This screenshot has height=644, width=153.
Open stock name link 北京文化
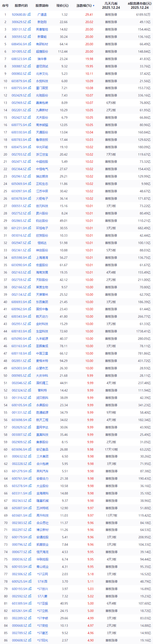point(42,73)
